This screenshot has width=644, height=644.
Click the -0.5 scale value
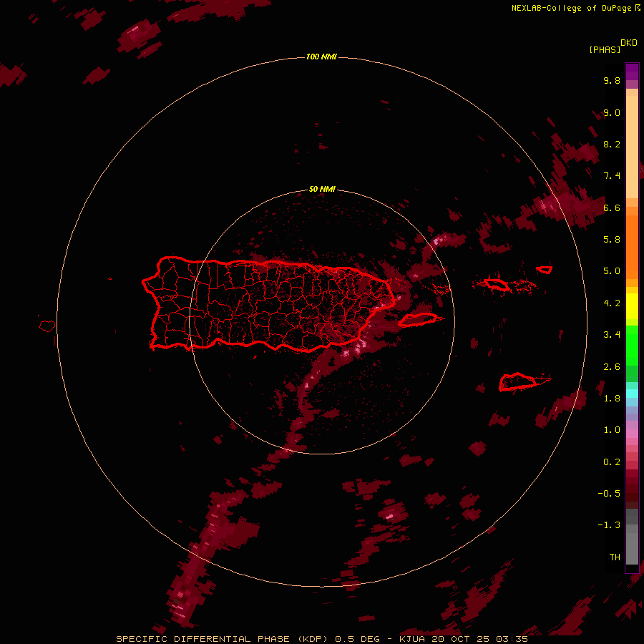(609, 494)
